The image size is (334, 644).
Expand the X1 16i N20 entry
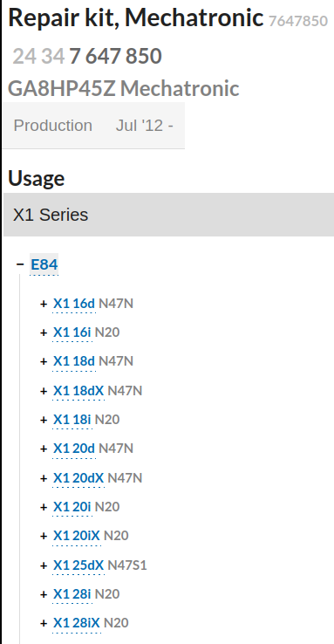pyautogui.click(x=44, y=332)
